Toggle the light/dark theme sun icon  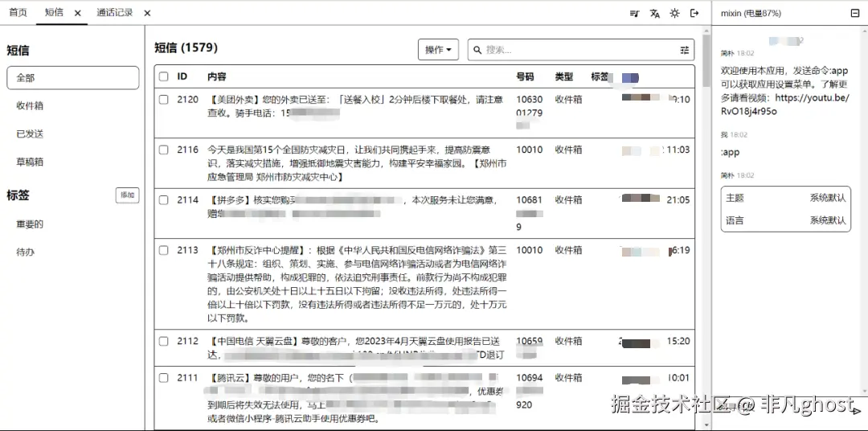click(674, 14)
